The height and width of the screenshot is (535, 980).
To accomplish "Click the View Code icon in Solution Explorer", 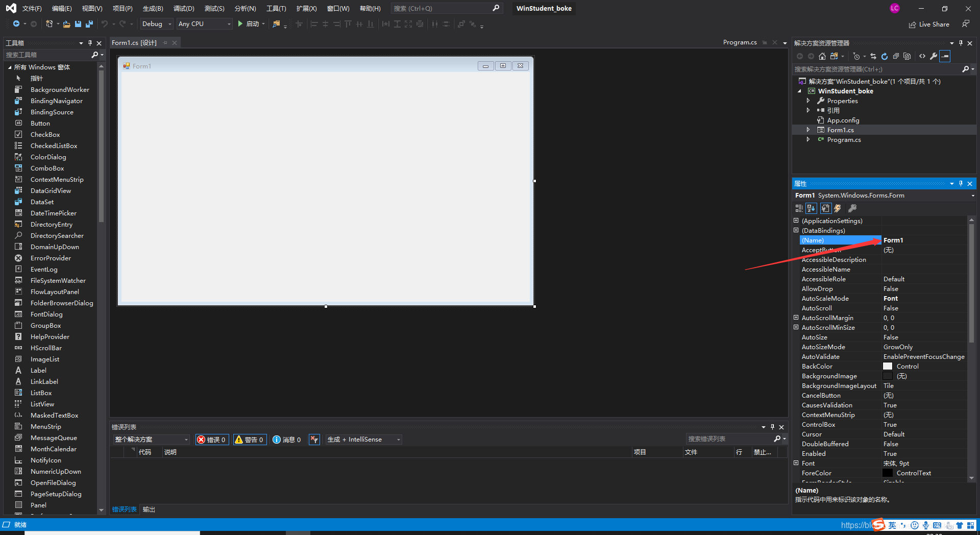I will pos(922,56).
